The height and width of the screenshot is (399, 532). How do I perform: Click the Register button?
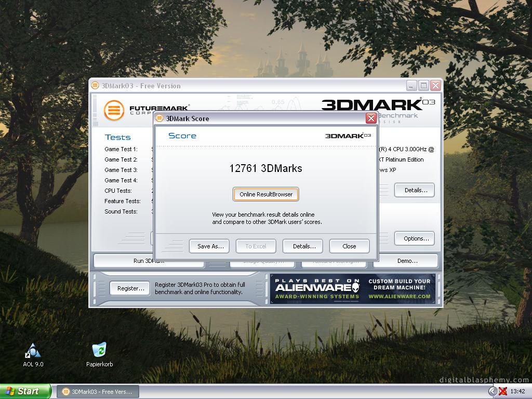coord(130,288)
